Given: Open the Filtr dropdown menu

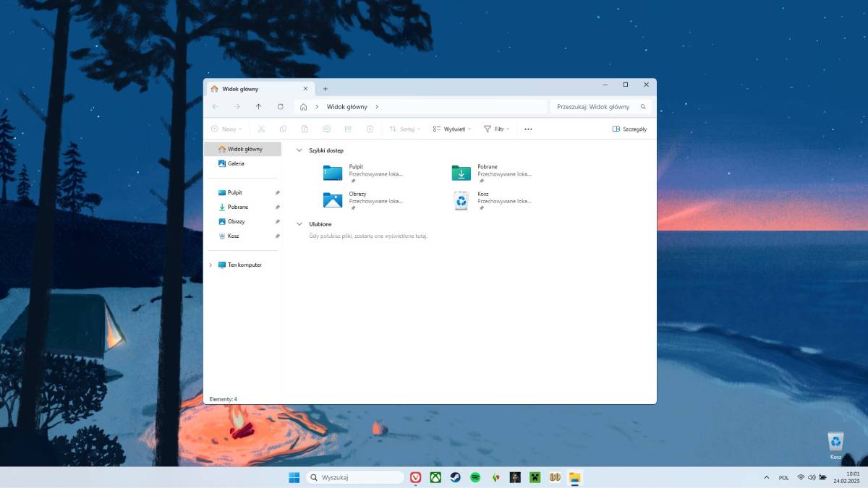Looking at the screenshot, I should point(497,129).
